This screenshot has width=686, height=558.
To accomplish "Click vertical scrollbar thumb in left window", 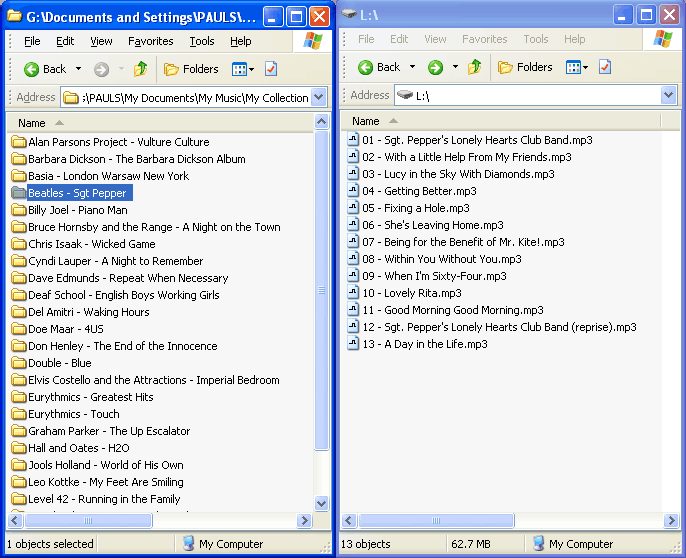I will [322, 291].
